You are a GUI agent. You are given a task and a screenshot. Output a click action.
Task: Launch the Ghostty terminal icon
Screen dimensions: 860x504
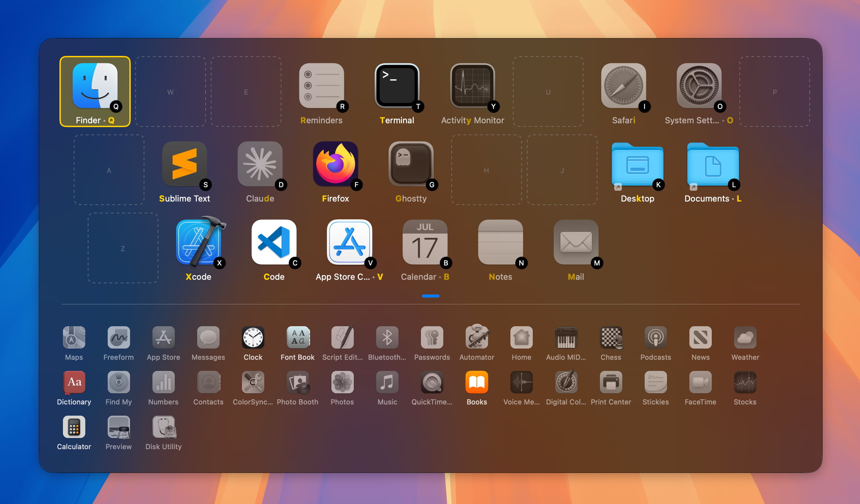411,164
